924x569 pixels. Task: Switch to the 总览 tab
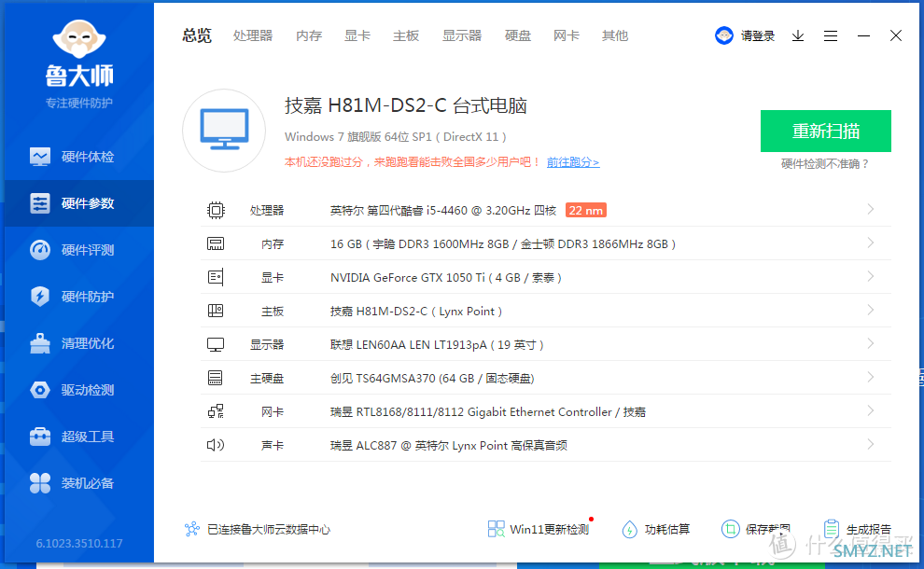197,36
